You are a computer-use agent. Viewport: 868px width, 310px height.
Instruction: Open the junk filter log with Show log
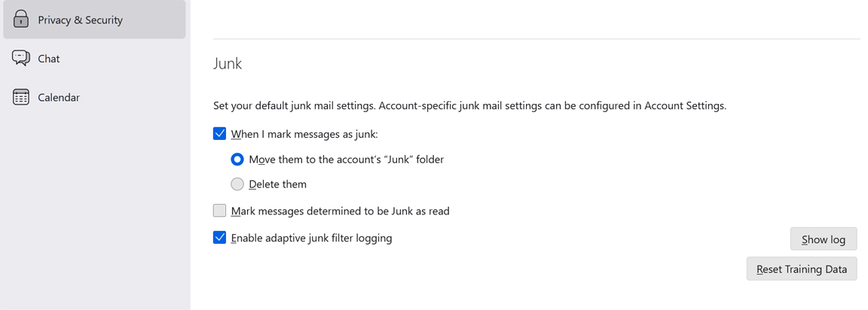823,239
